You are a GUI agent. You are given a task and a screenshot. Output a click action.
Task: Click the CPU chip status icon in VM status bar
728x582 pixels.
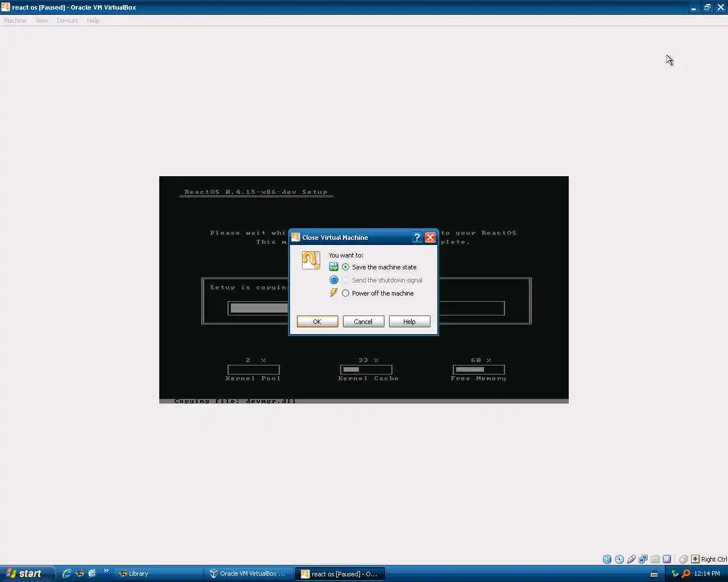point(667,559)
